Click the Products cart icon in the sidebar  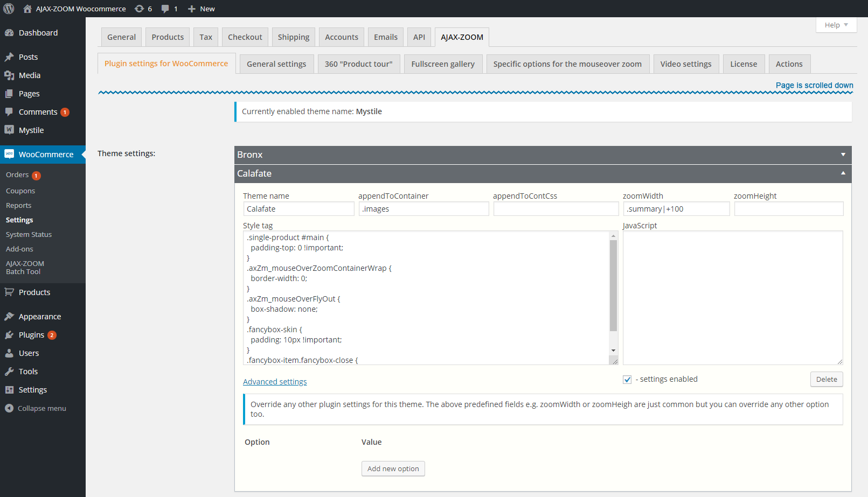[9, 292]
